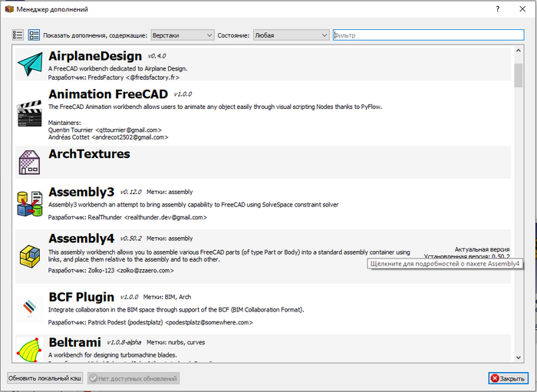Click the scroll up arrow of addon list
This screenshot has width=537, height=392.
tap(518, 51)
